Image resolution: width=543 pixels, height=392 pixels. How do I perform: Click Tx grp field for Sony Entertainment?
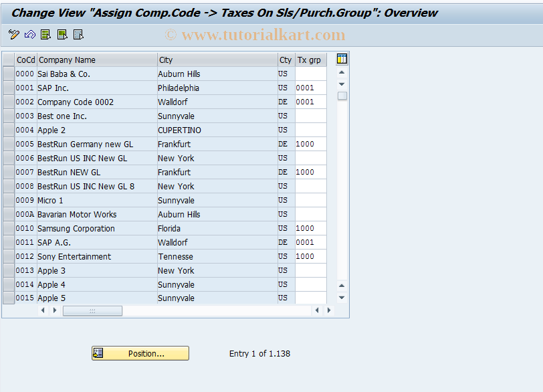click(x=311, y=256)
